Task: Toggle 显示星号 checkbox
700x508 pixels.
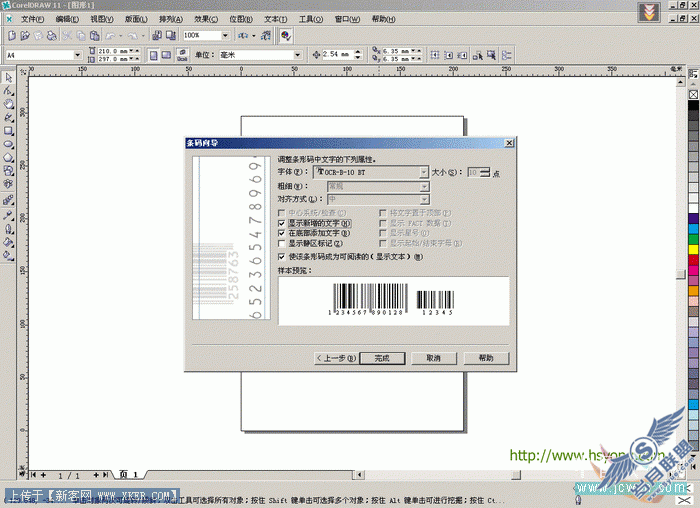Action: (383, 233)
